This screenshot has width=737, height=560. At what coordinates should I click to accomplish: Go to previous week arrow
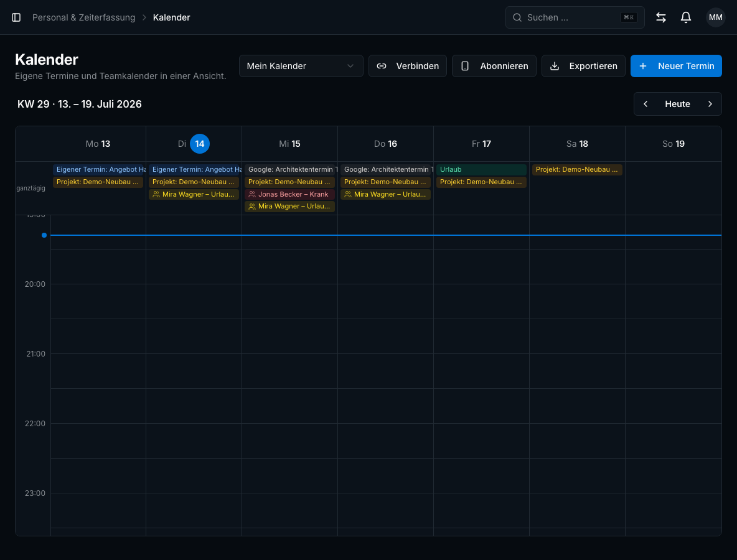[x=646, y=104]
